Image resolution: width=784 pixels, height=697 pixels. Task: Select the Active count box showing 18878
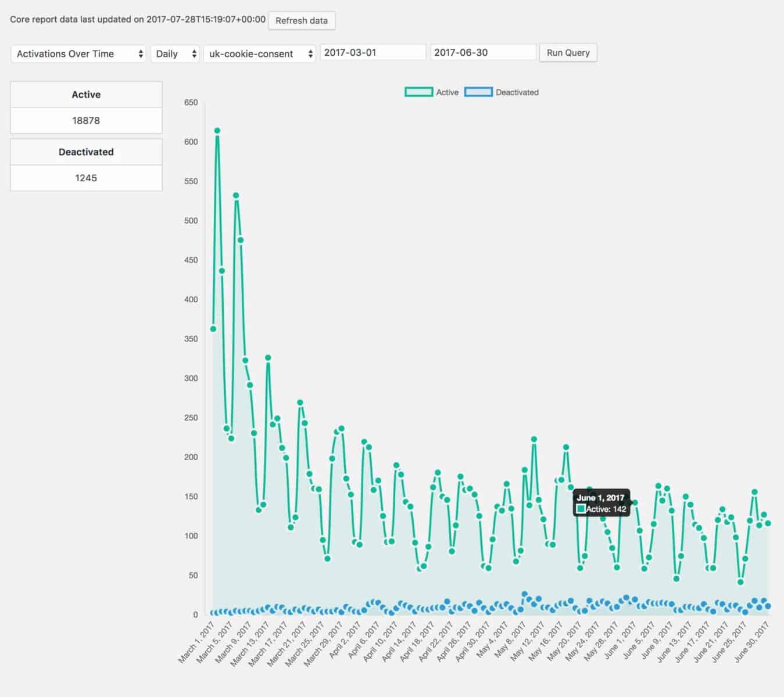click(x=85, y=120)
